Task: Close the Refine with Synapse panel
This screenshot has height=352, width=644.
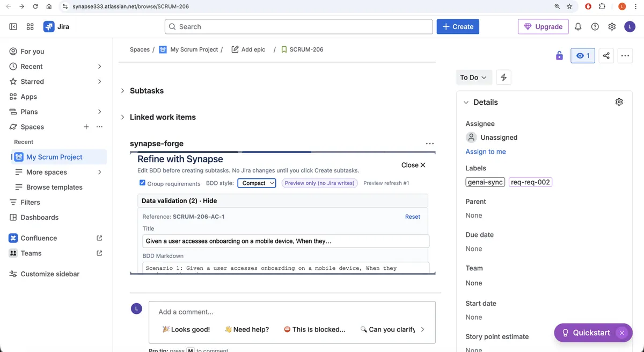Action: 413,165
